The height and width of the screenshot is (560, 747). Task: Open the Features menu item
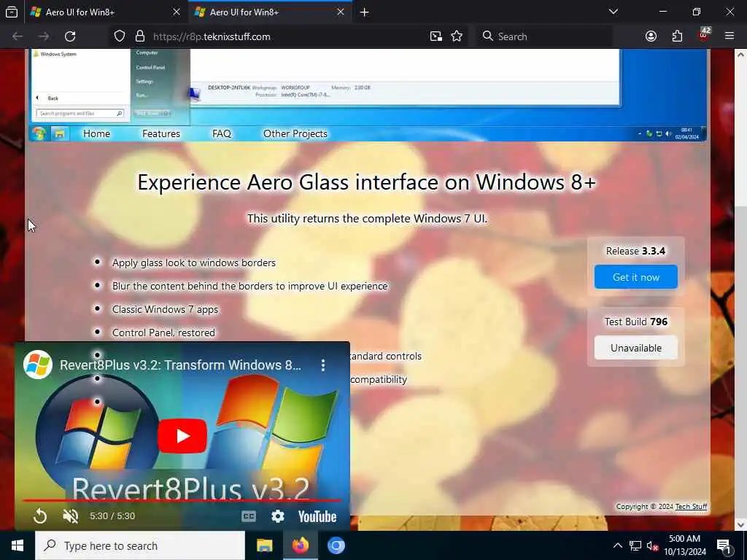(161, 134)
